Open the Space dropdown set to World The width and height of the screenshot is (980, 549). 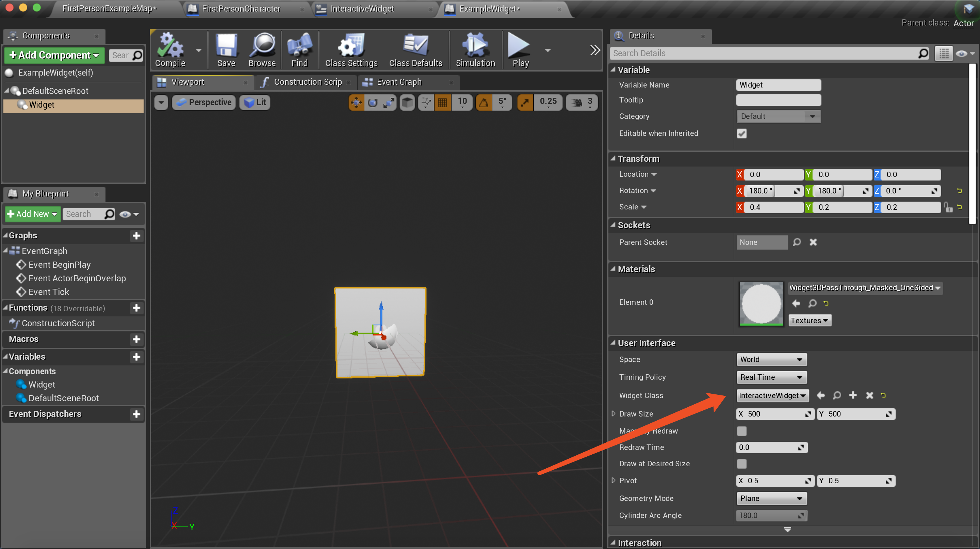click(771, 359)
